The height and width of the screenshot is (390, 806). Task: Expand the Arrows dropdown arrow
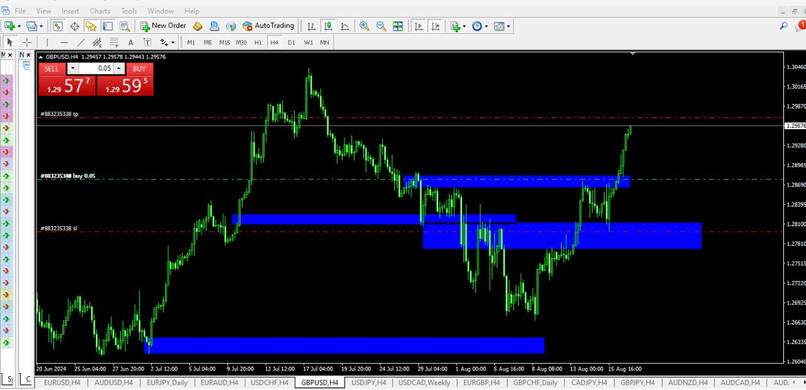[173, 43]
